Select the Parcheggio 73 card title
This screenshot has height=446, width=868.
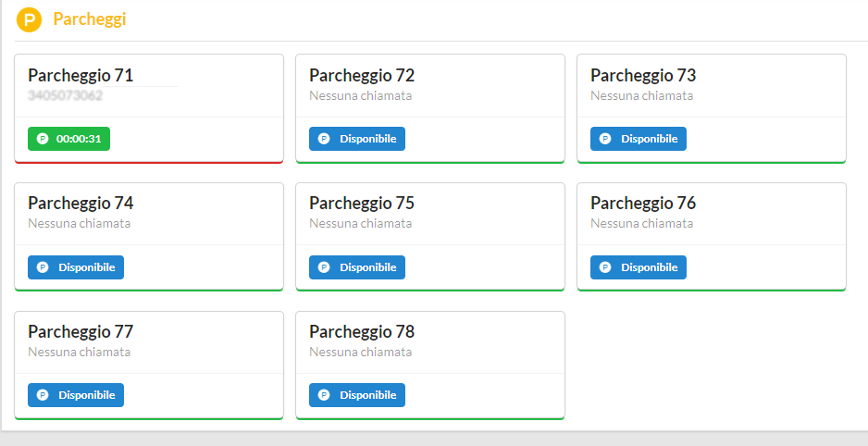pos(643,76)
